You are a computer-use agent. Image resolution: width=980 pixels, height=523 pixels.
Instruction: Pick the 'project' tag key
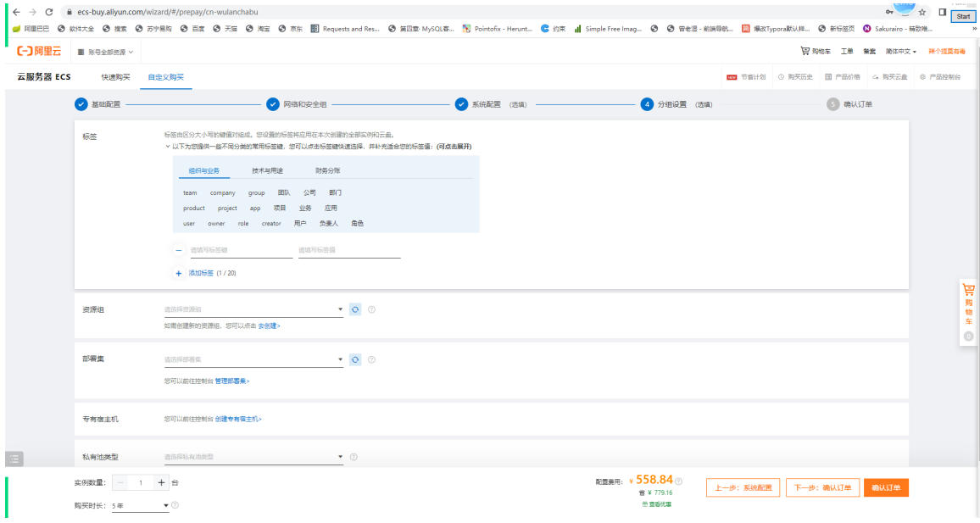[x=227, y=208]
